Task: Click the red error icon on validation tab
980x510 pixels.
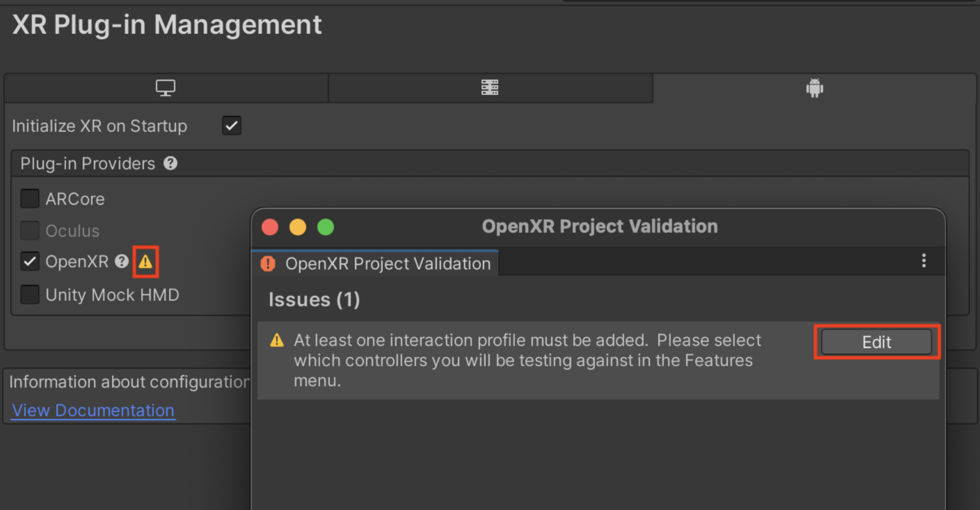Action: (x=268, y=264)
